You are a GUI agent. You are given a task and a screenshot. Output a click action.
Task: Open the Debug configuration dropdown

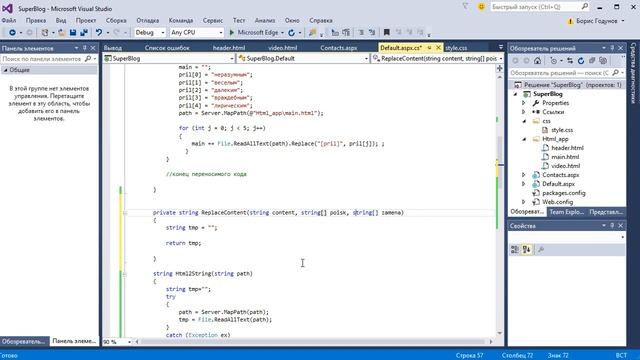pos(162,32)
